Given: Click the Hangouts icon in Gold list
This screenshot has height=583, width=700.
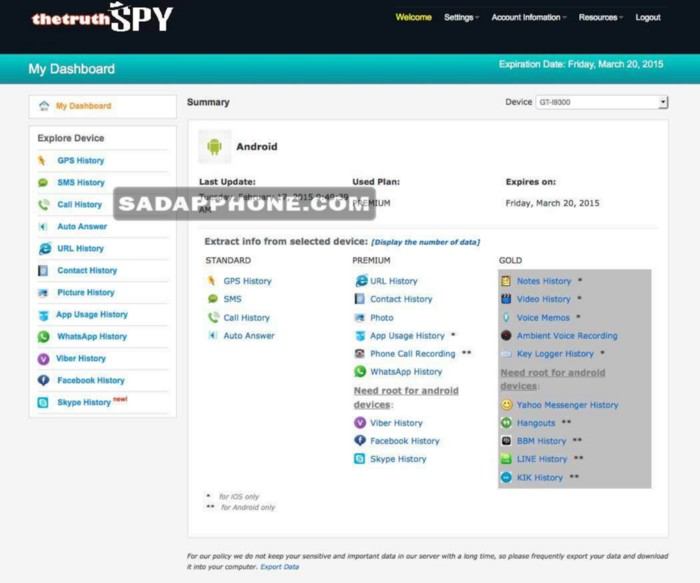Looking at the screenshot, I should point(506,422).
